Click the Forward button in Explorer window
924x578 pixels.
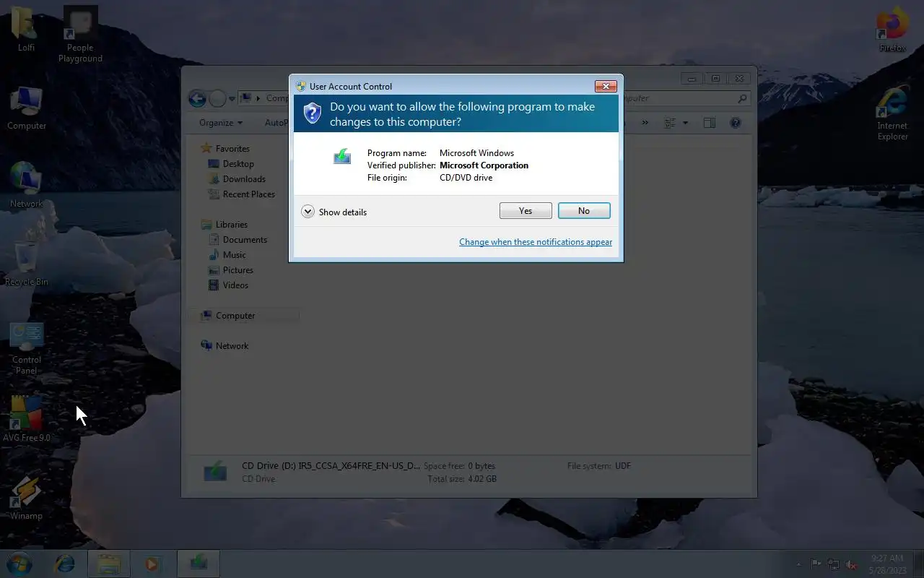tap(217, 98)
